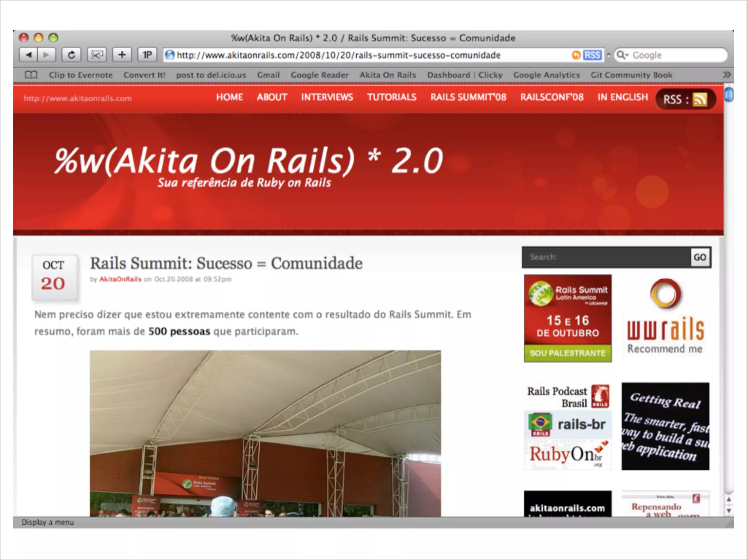
Task: Click the blog Search field
Action: (x=606, y=257)
